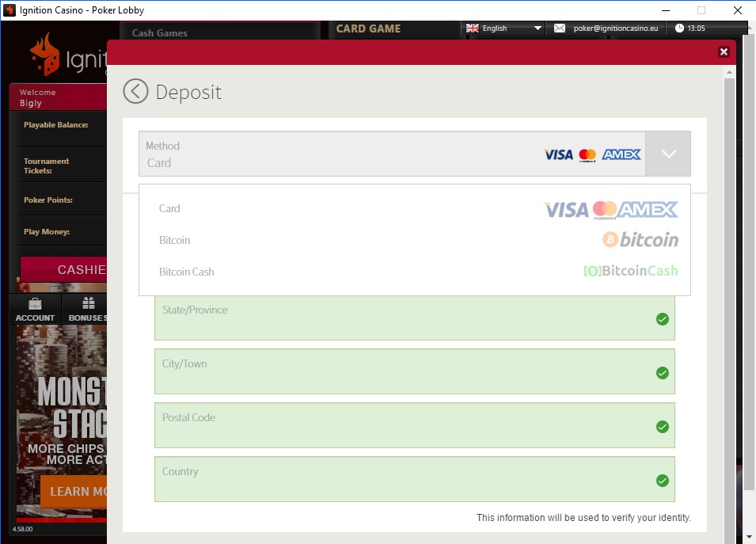
Task: Click the Amex logo in Method field
Action: (621, 154)
